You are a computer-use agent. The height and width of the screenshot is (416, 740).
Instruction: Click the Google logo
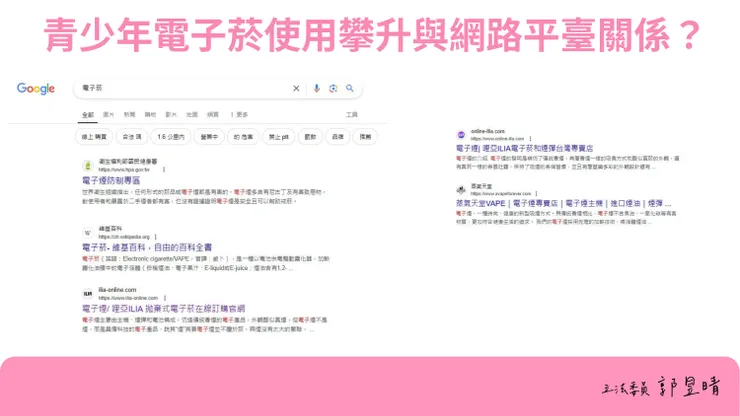[x=36, y=89]
